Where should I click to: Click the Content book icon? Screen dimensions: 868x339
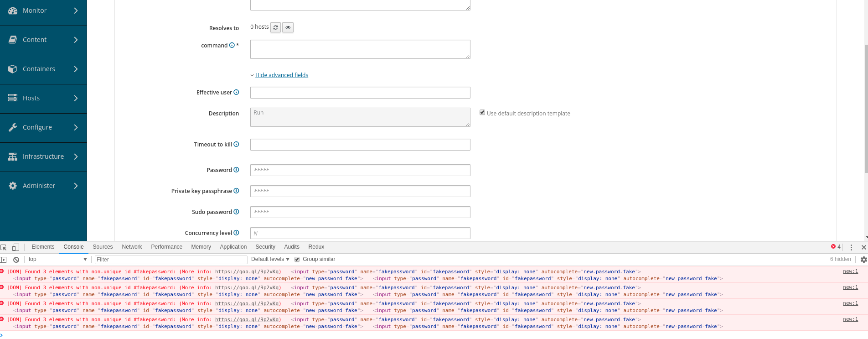13,40
